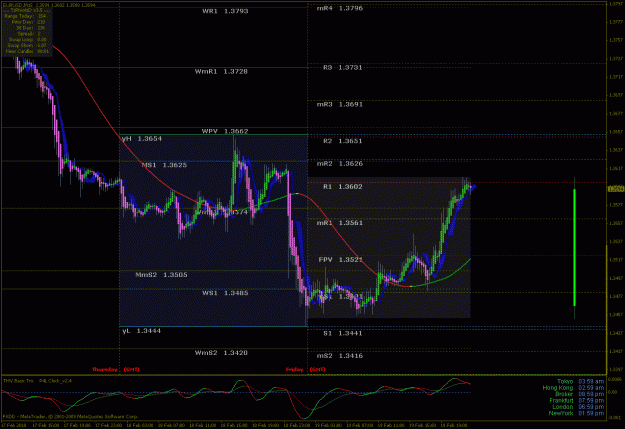Click the WR1 1.3793 pivot label

(225, 11)
